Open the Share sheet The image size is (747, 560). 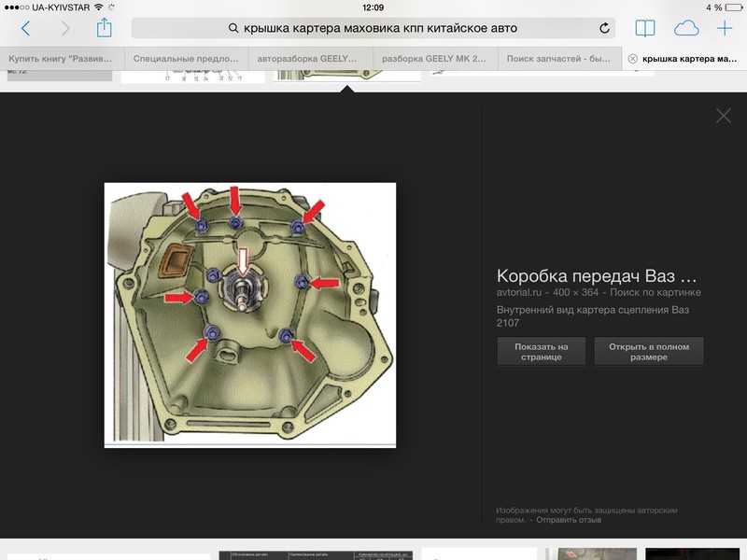103,30
